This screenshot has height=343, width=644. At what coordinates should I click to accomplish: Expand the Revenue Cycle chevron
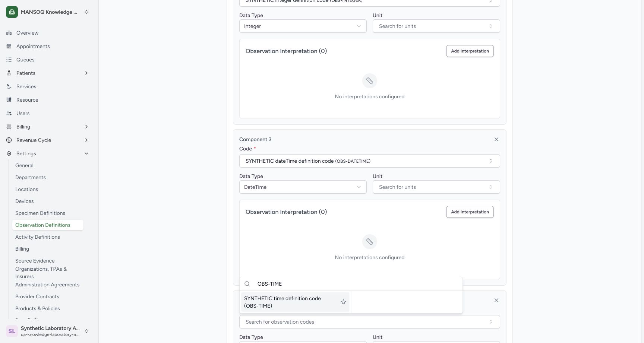point(86,140)
